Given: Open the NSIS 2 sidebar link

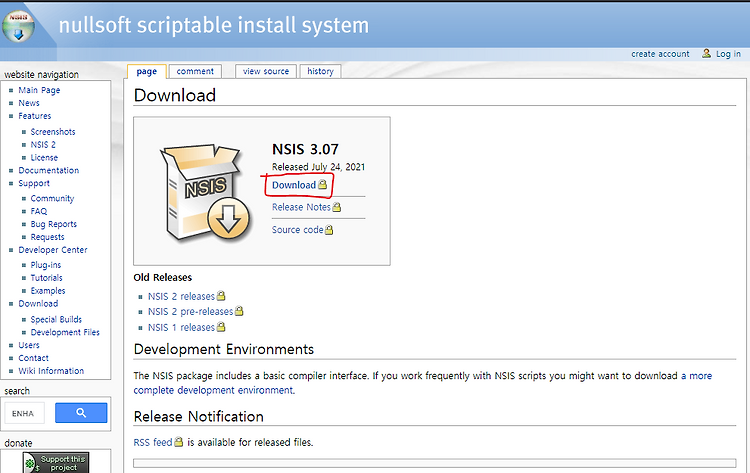Looking at the screenshot, I should coord(43,144).
